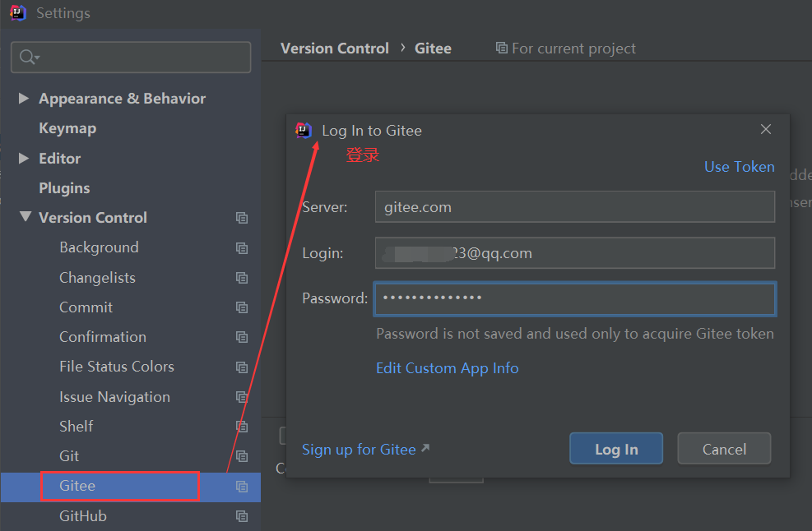The width and height of the screenshot is (812, 531).
Task: Open Plugins settings page
Action: (x=64, y=188)
